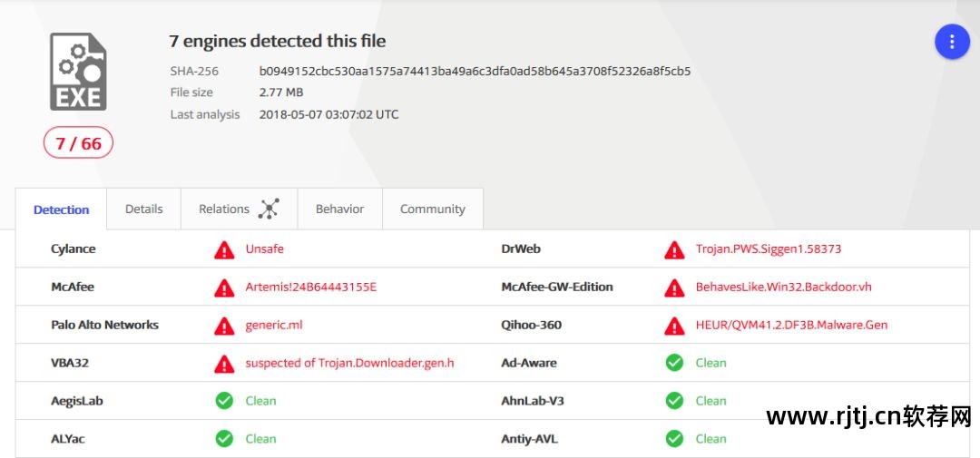Click the 'generic.ml' detection result
The width and height of the screenshot is (980, 458).
point(274,325)
